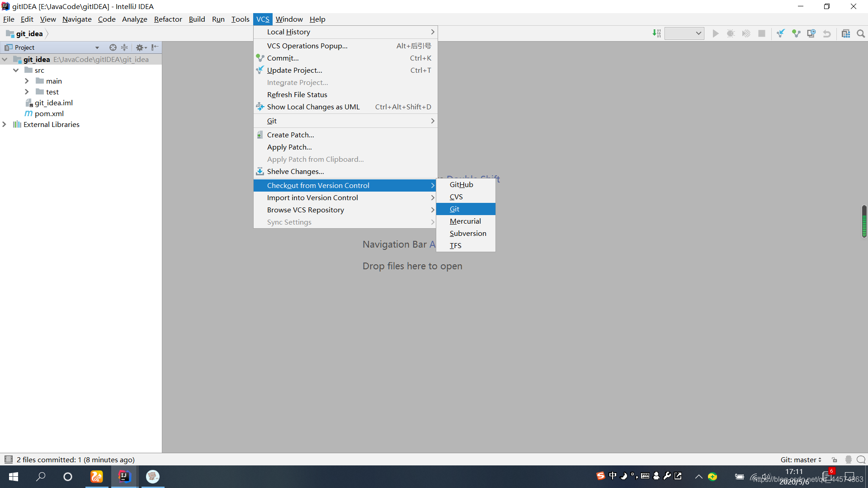Open the Refactor menu
Image resolution: width=868 pixels, height=488 pixels.
[168, 19]
